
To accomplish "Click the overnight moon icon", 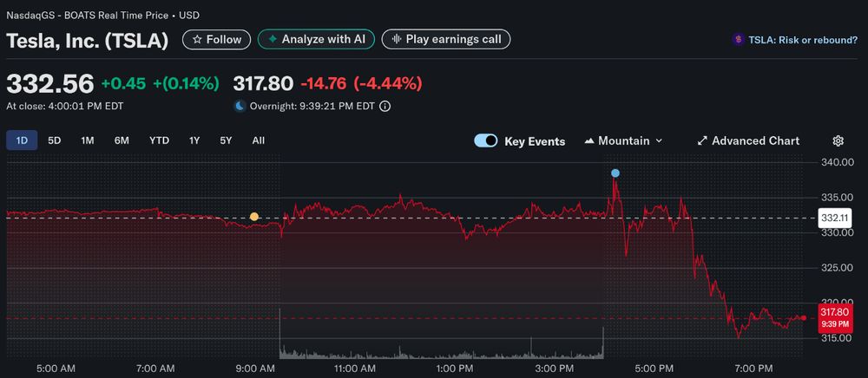I will [240, 106].
